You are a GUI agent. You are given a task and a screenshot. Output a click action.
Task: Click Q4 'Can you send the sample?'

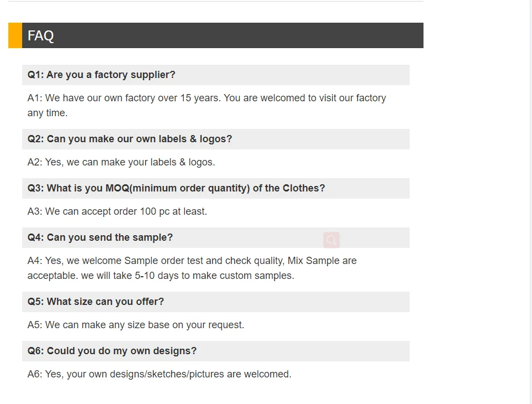pos(100,237)
